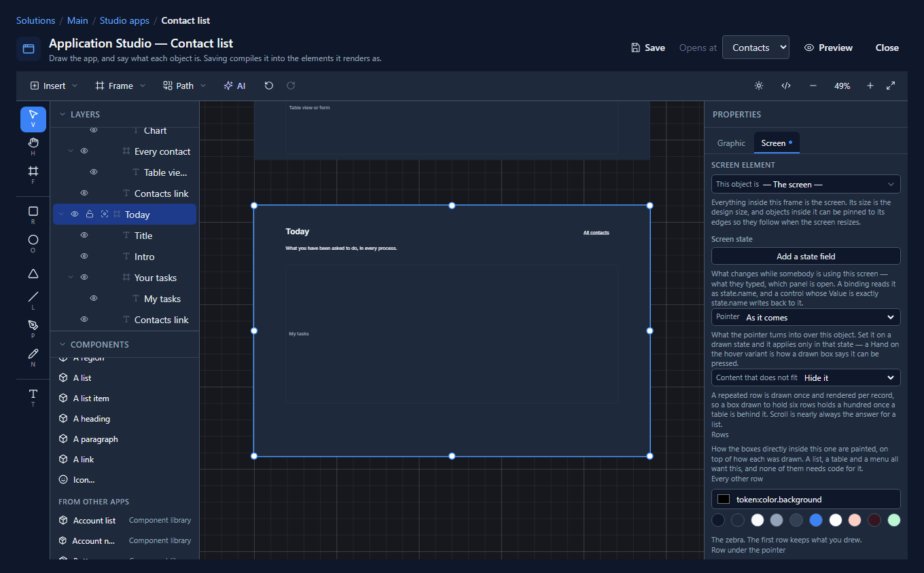Viewport: 924px width, 573px height.
Task: Lock the Today layer with padlock icon
Action: pyautogui.click(x=90, y=215)
